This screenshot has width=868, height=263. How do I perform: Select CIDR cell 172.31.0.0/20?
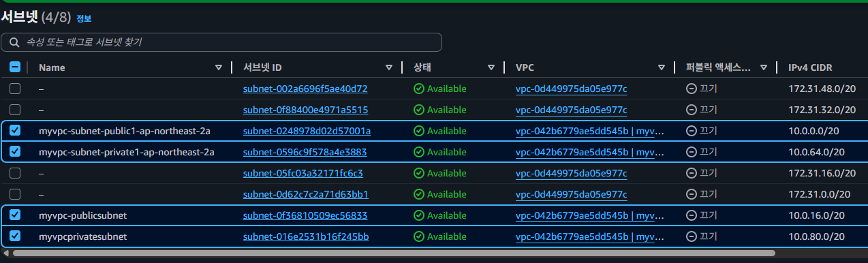pyautogui.click(x=819, y=194)
